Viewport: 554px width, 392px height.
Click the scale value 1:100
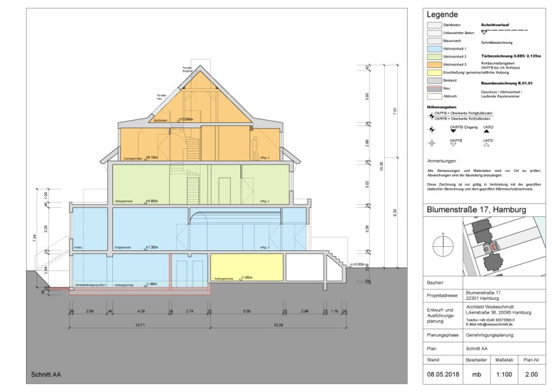tap(504, 374)
